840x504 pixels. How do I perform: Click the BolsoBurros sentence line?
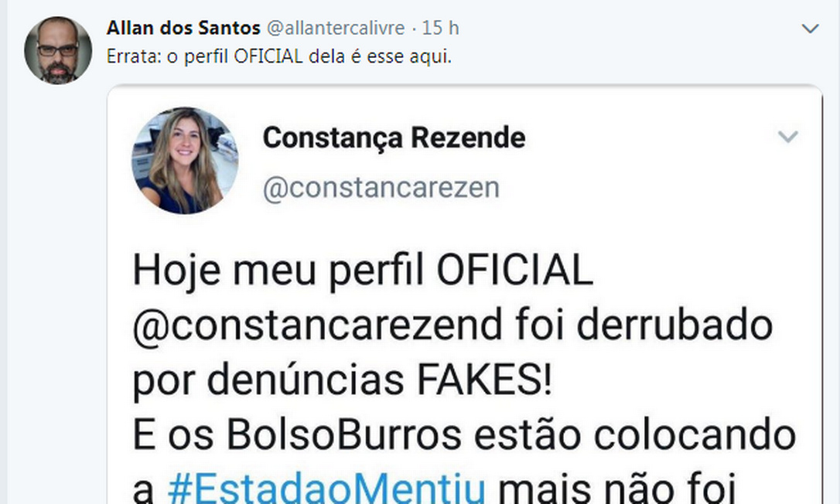pyautogui.click(x=464, y=435)
